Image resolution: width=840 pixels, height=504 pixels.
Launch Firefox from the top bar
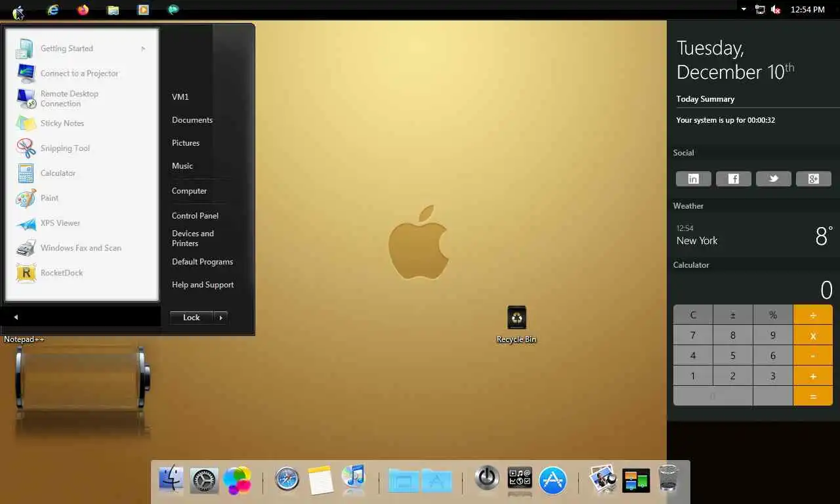click(x=83, y=10)
